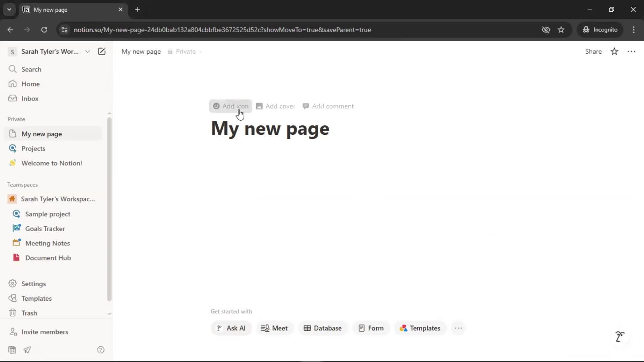This screenshot has width=644, height=362.
Task: Open the Goals Tracker page
Action: point(54,229)
